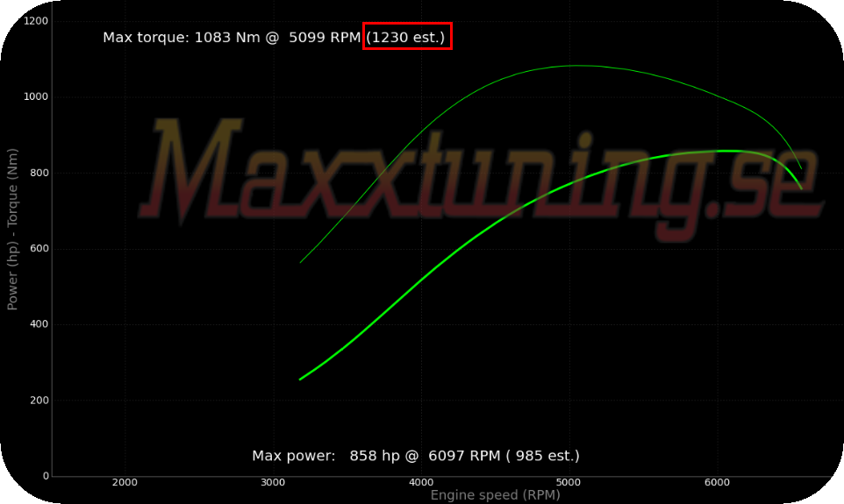Click the 1200 tick label on y-axis

click(35, 21)
